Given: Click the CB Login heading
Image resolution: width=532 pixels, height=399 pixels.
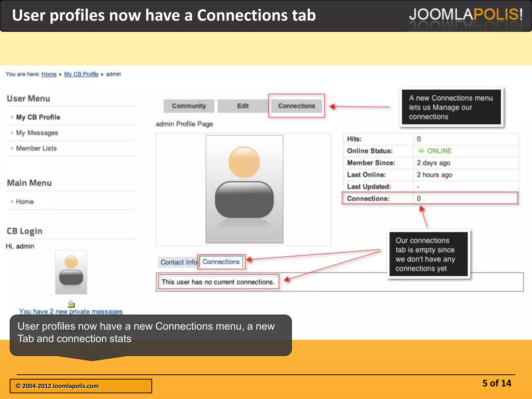Looking at the screenshot, I should click(25, 231).
